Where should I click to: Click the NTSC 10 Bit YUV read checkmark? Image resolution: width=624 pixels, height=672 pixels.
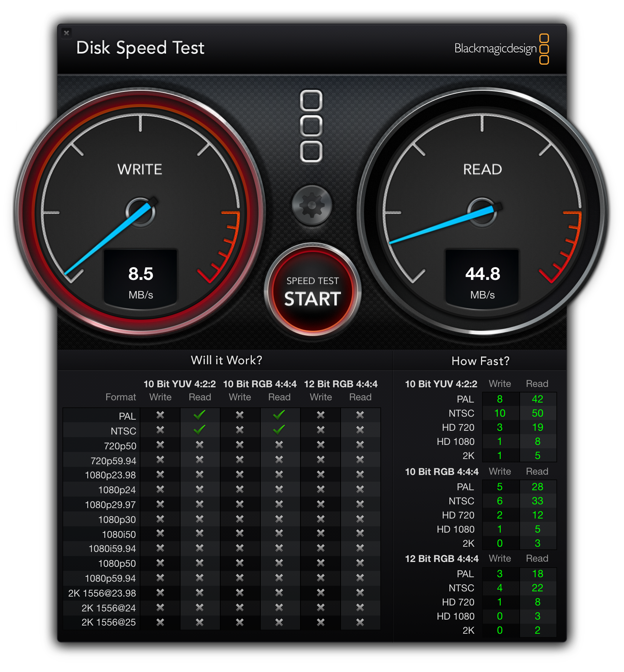pyautogui.click(x=199, y=430)
